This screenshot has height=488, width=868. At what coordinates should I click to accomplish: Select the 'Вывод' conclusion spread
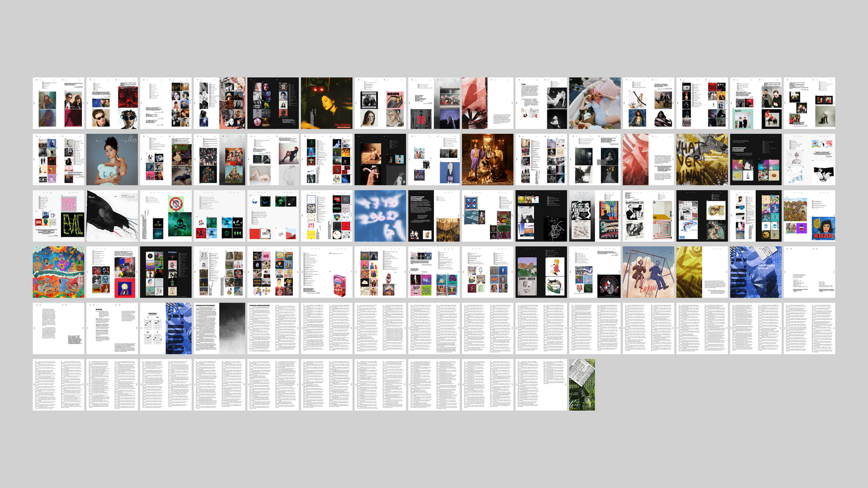(x=112, y=328)
